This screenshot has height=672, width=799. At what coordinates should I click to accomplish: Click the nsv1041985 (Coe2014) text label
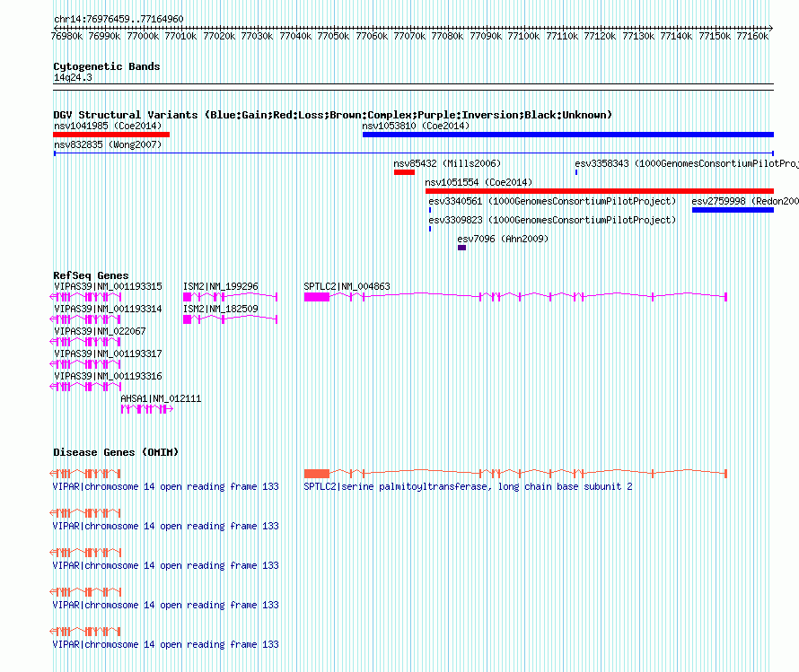tap(108, 126)
